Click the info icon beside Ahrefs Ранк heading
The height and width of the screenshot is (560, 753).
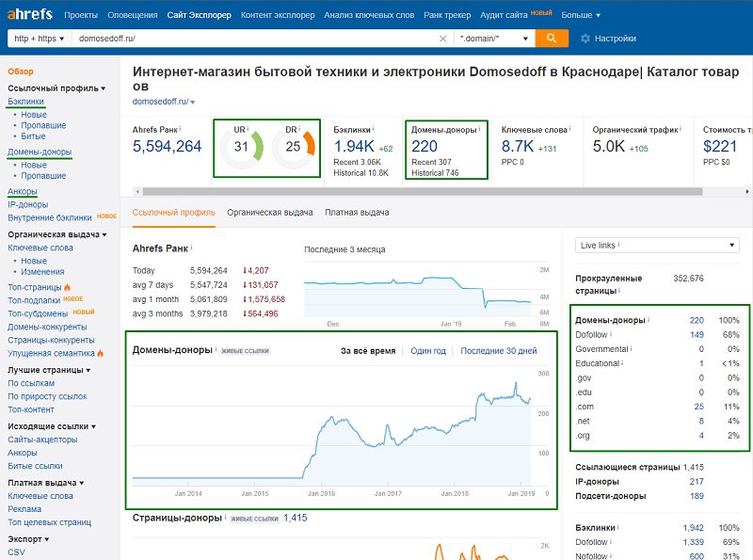click(191, 248)
